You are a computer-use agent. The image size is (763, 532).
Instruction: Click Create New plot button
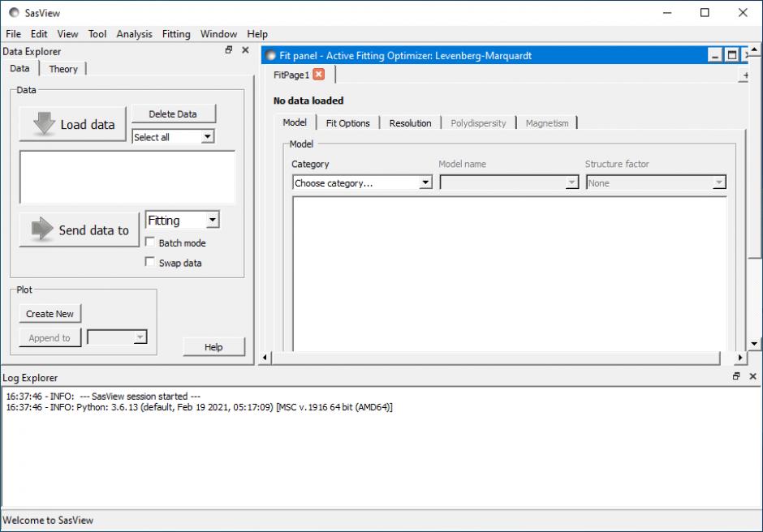tap(50, 314)
